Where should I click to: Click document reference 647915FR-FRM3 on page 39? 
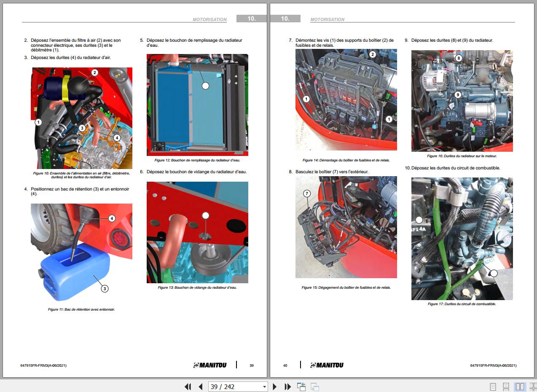tap(43, 365)
